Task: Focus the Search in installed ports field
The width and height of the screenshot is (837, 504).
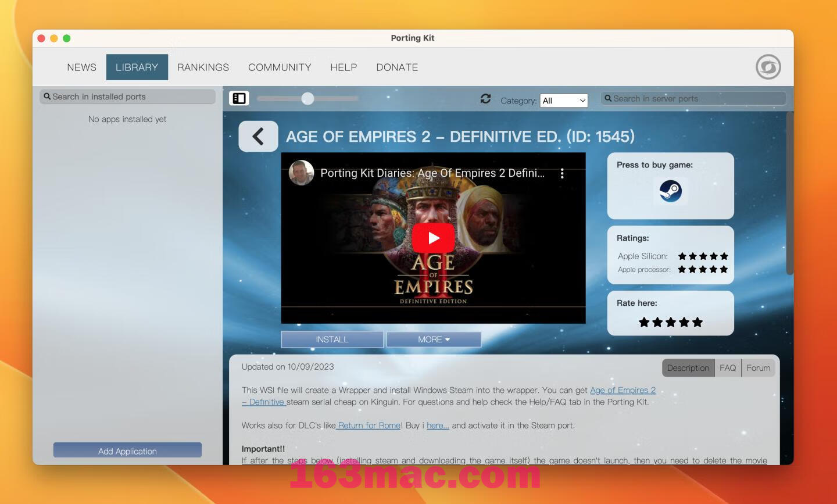Action: coord(127,96)
